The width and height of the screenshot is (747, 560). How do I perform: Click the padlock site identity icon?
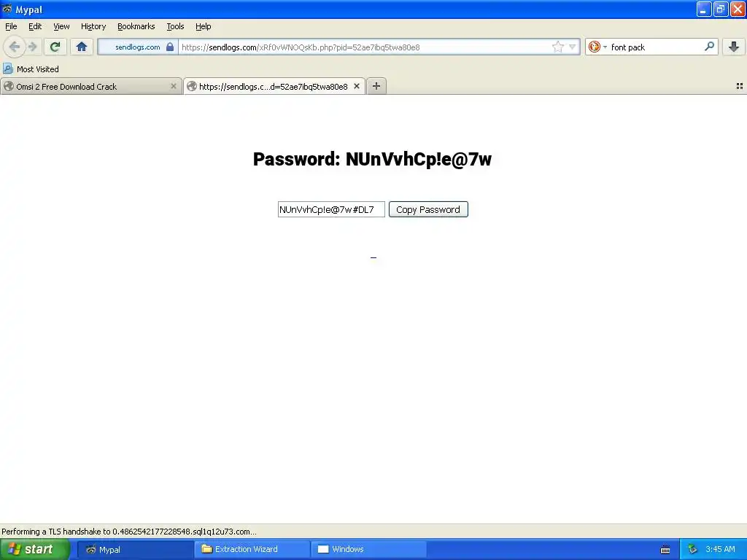point(169,47)
